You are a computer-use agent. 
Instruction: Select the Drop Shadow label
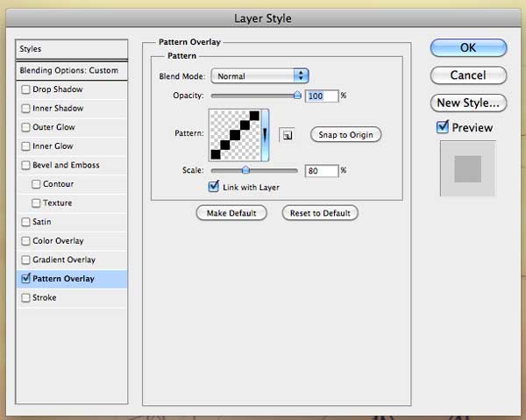coord(57,89)
